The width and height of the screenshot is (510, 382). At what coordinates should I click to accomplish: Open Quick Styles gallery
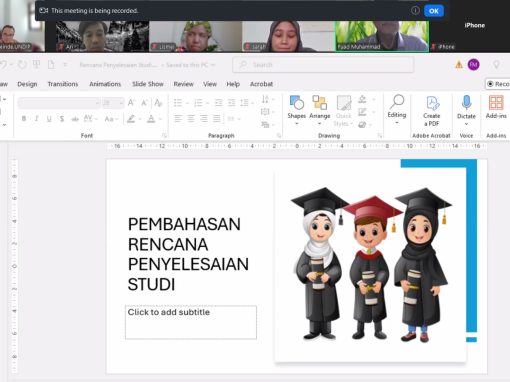click(343, 111)
